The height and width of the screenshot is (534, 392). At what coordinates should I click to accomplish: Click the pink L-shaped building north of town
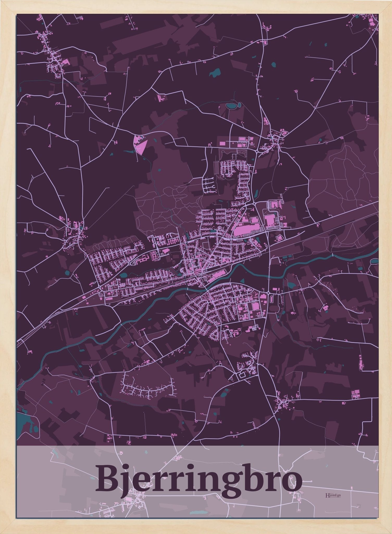tap(161, 98)
